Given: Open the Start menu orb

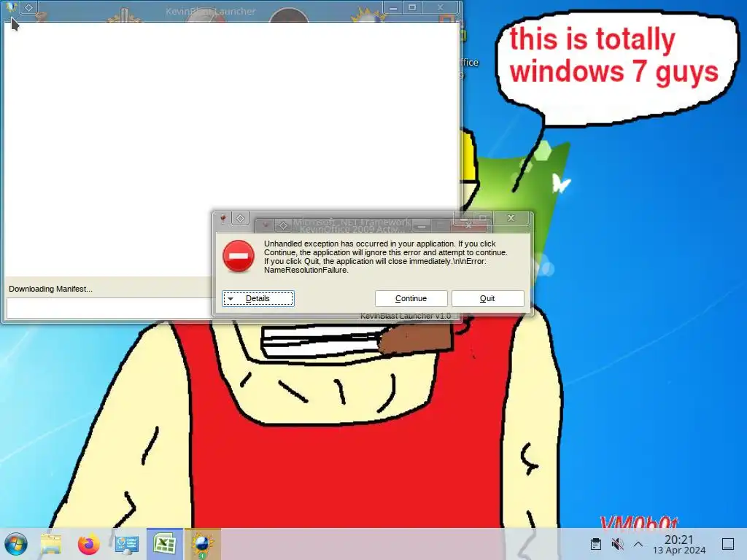Looking at the screenshot, I should tap(16, 544).
